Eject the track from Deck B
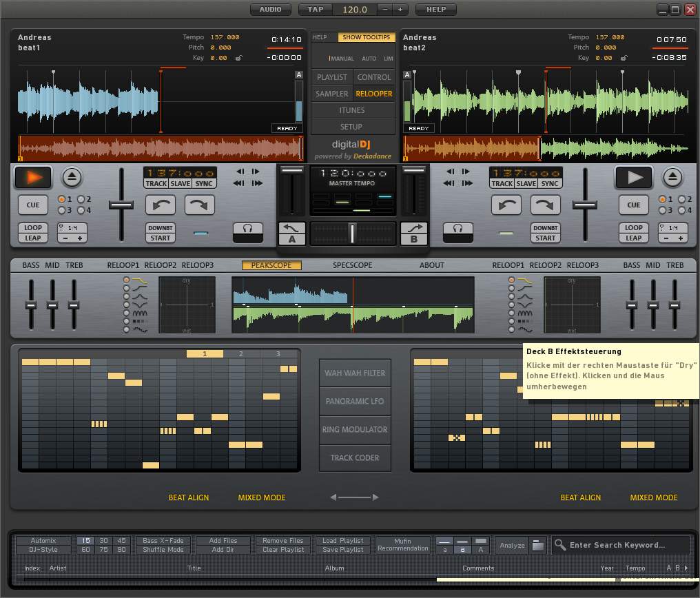Image resolution: width=700 pixels, height=598 pixels. pyautogui.click(x=672, y=177)
